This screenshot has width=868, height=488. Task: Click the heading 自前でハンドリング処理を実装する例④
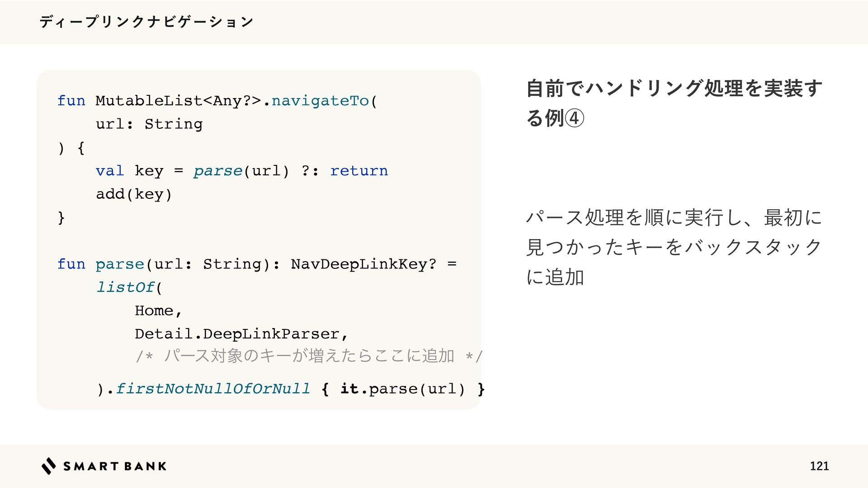pyautogui.click(x=675, y=103)
